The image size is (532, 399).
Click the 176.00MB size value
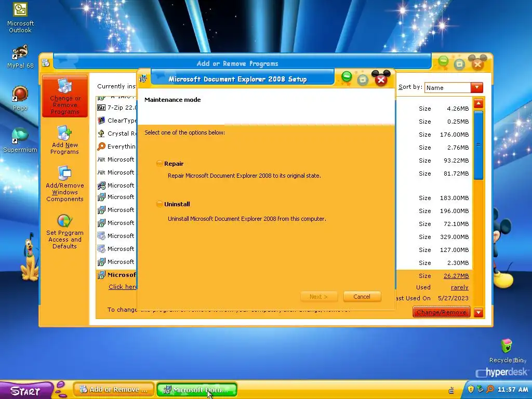454,135
